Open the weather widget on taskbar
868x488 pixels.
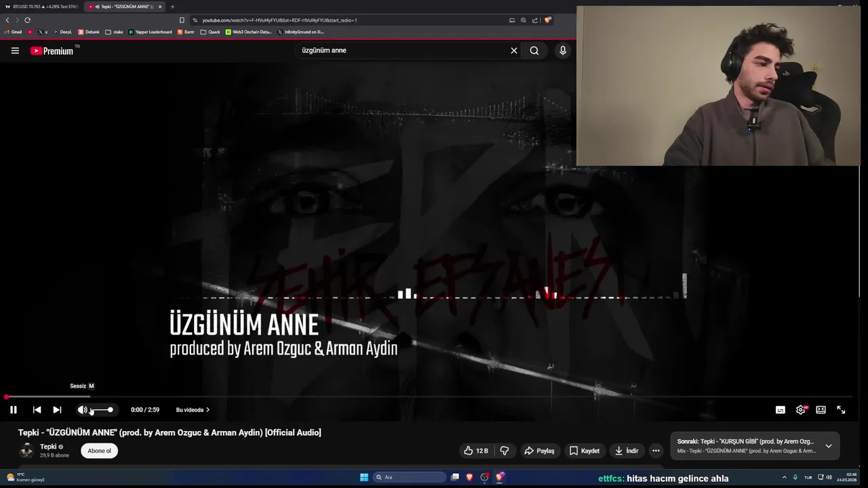click(26, 477)
